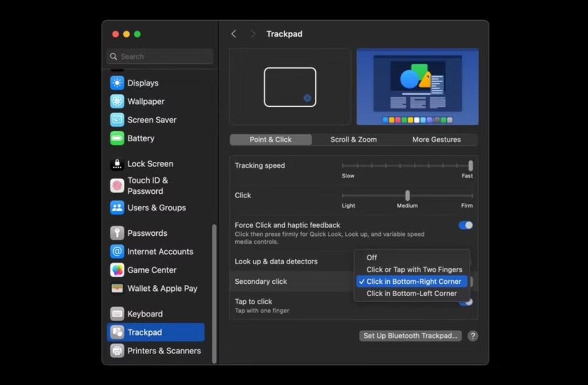Image resolution: width=588 pixels, height=385 pixels.
Task: Switch to Scroll & Zoom tab
Action: 353,139
